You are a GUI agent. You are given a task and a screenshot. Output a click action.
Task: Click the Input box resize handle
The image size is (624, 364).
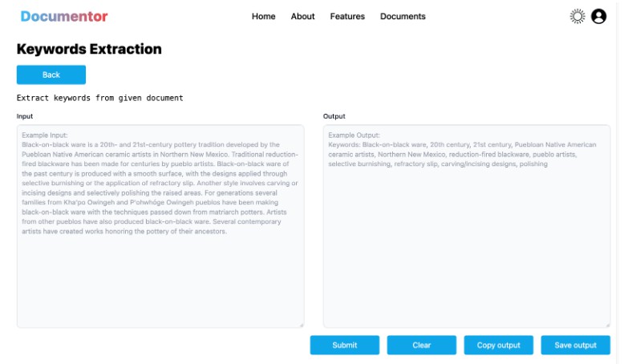(301, 325)
